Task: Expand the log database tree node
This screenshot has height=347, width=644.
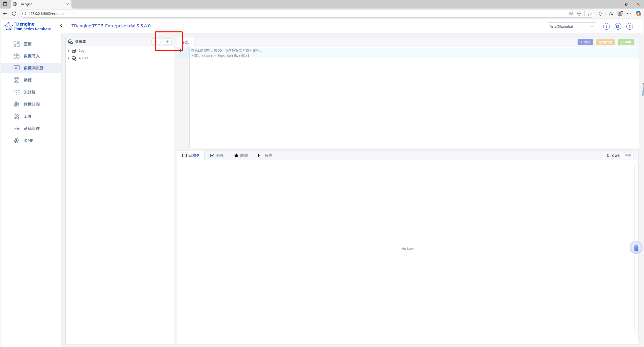Action: [x=69, y=51]
